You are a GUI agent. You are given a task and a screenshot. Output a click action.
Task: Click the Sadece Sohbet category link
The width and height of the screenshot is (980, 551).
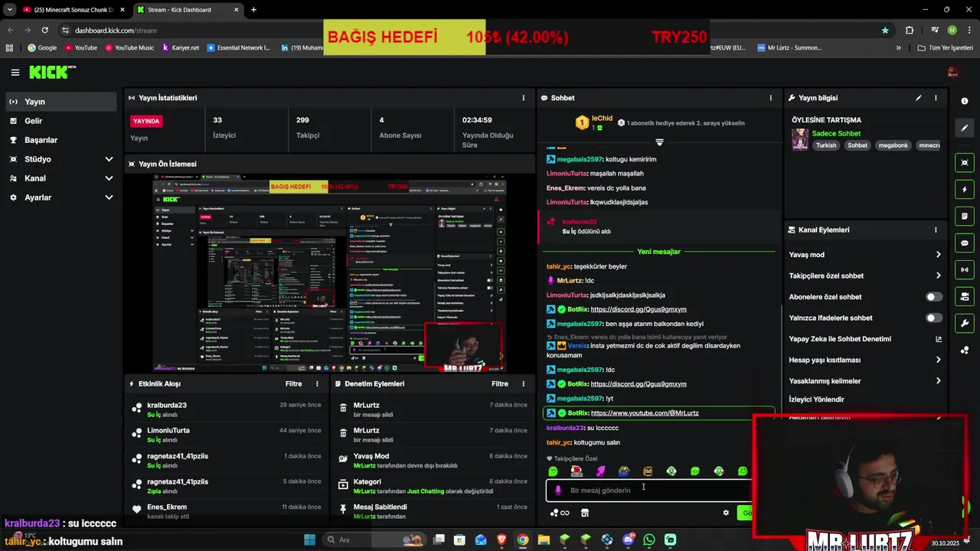[x=836, y=133]
